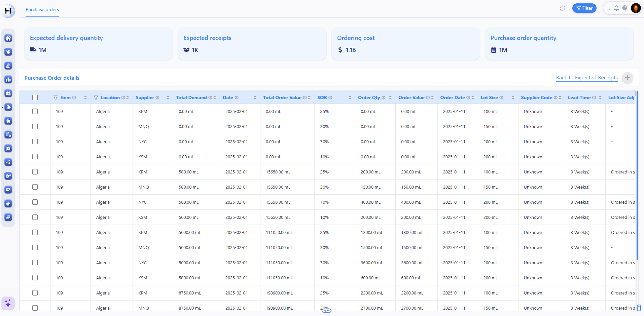
Task: Show info for the SOB column
Action: pyautogui.click(x=330, y=97)
